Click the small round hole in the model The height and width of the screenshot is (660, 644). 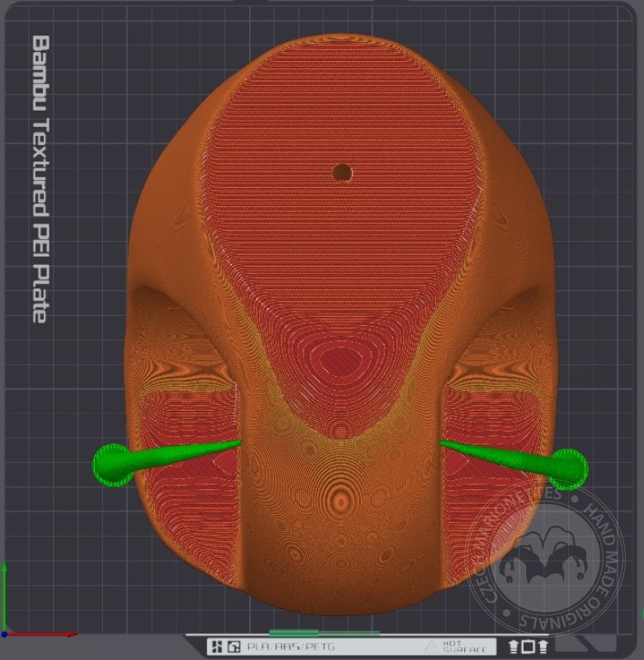341,172
